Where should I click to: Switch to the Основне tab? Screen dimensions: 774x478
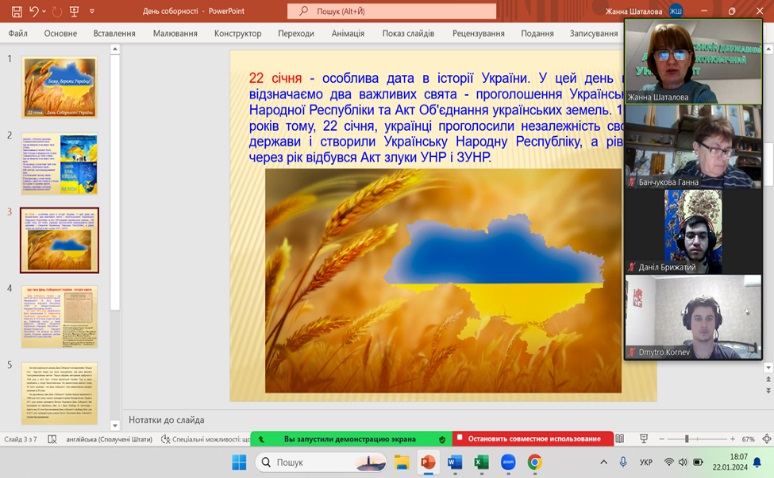(60, 33)
